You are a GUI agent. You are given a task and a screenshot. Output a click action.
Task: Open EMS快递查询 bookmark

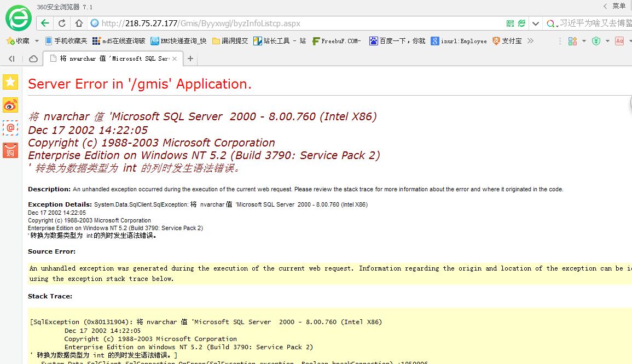click(x=178, y=40)
